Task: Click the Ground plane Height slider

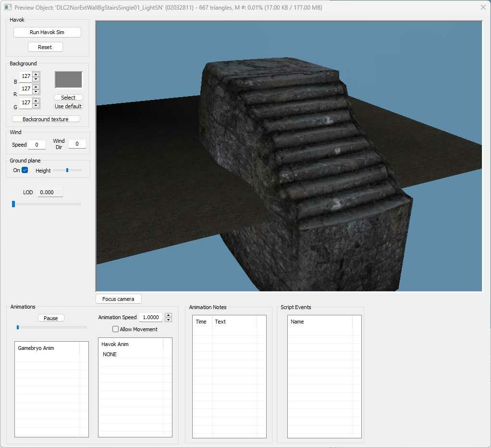Action: coord(67,170)
